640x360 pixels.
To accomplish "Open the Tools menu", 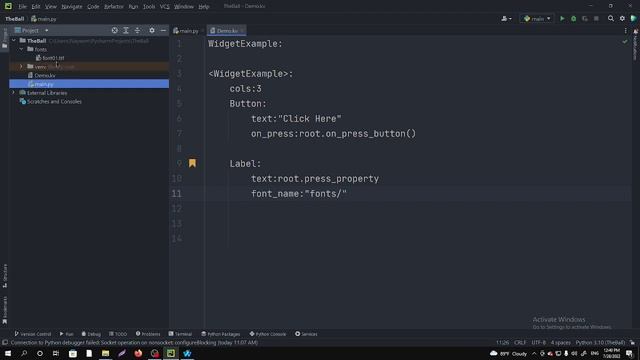I will 149,7.
